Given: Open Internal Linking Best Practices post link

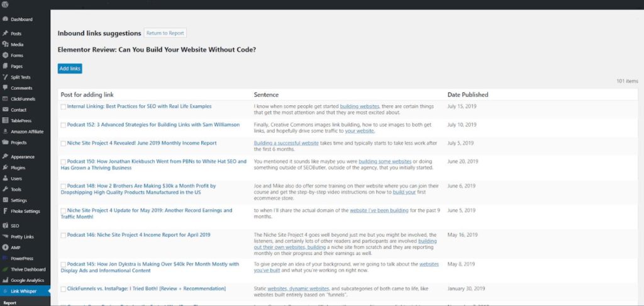Looking at the screenshot, I should [139, 106].
